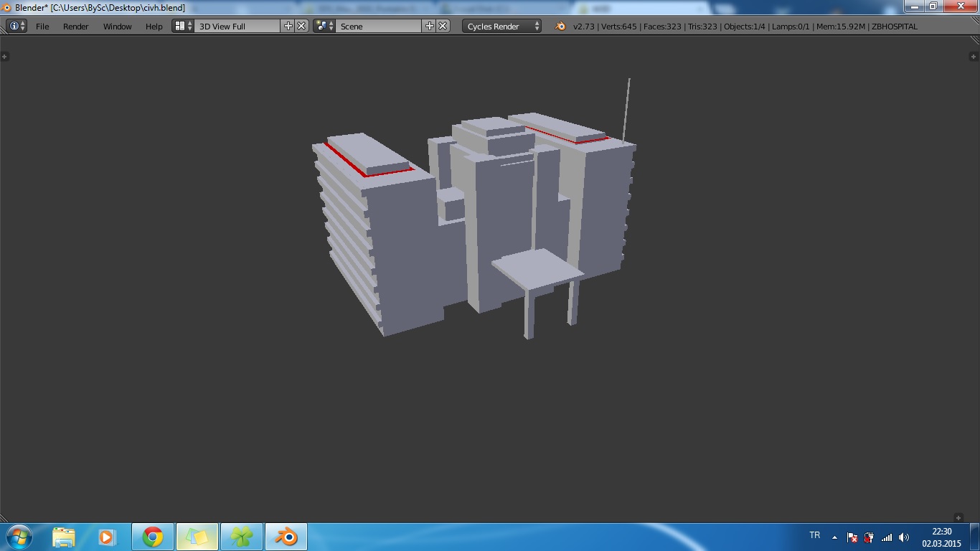980x551 pixels.
Task: Open the Action Center flag icon
Action: [x=852, y=537]
